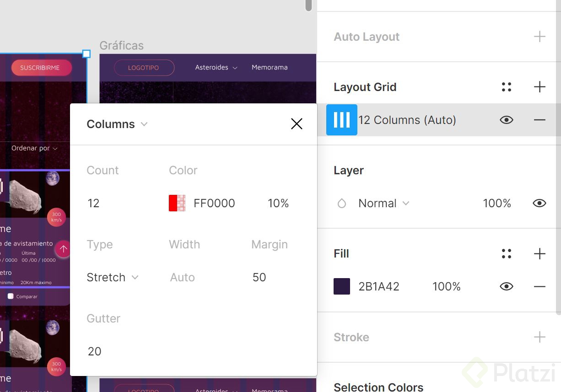The height and width of the screenshot is (392, 561).
Task: Add Auto Layout with plus icon
Action: [x=539, y=37]
